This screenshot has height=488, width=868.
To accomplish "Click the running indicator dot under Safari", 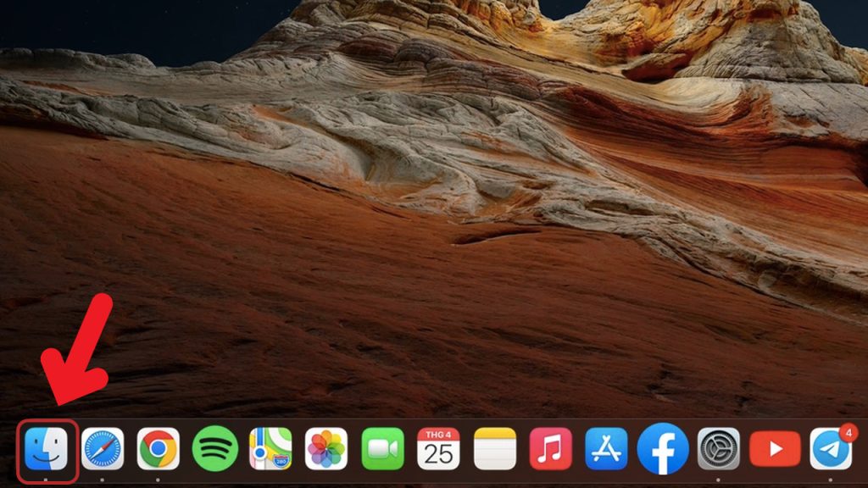I will (x=102, y=480).
